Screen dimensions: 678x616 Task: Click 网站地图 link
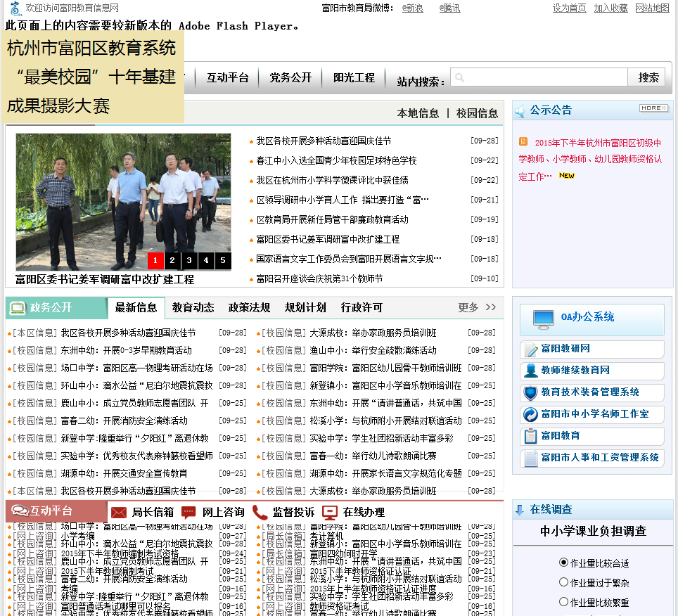click(x=652, y=8)
